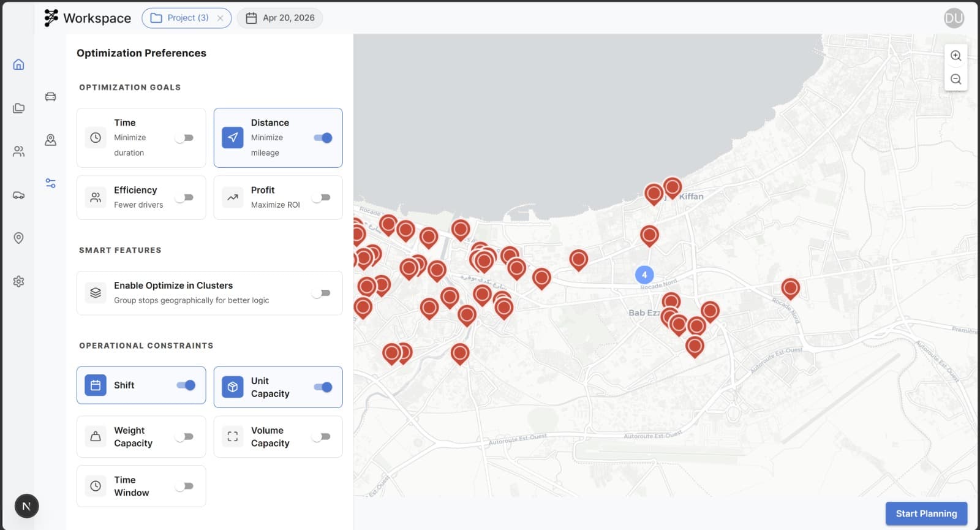
Task: Select the preferences sliders icon
Action: click(50, 183)
